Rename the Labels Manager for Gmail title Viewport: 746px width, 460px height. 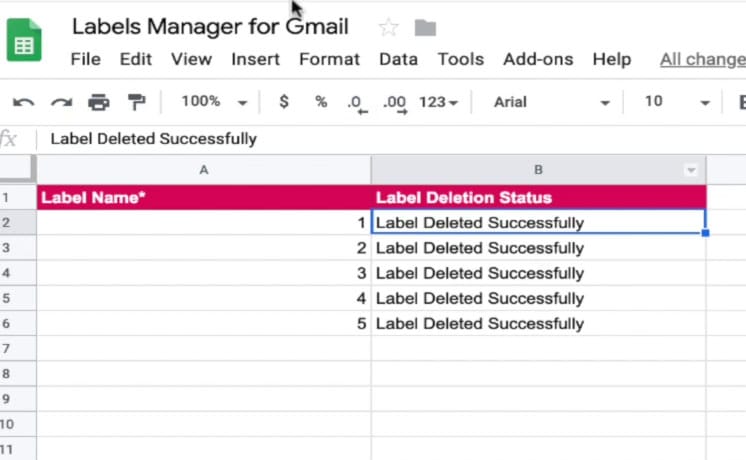pos(210,27)
